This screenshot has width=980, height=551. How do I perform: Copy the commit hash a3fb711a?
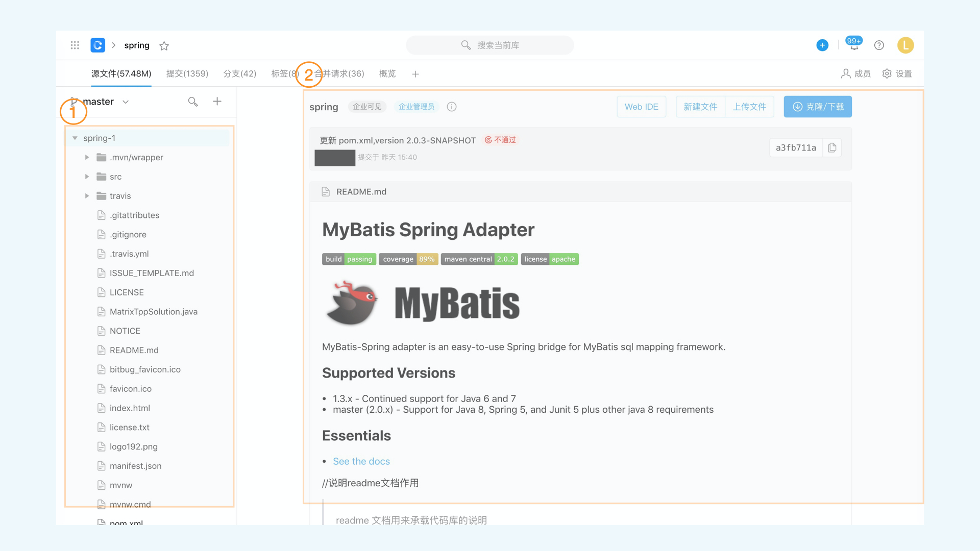click(832, 147)
